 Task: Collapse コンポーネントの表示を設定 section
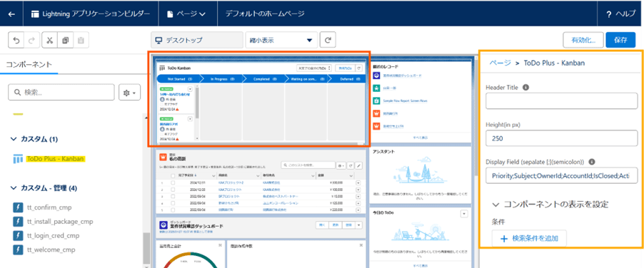click(495, 204)
